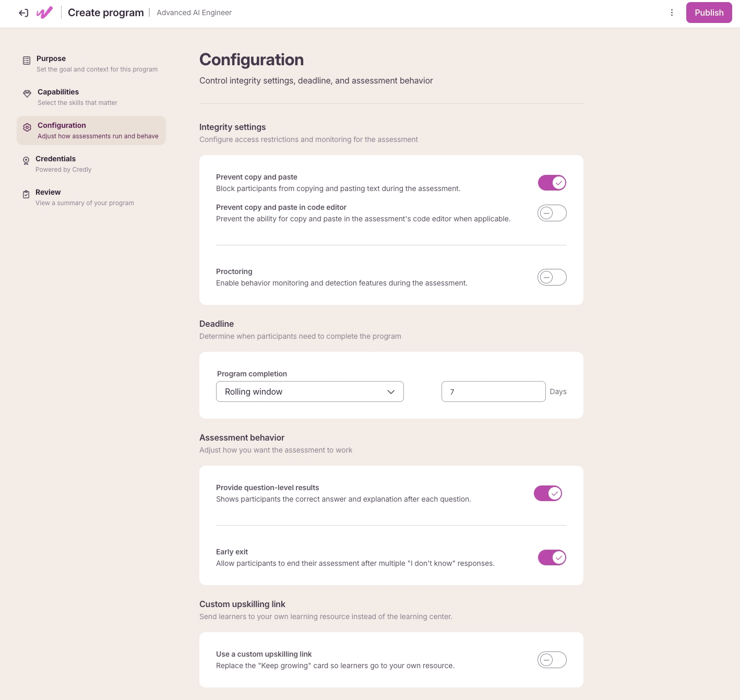Expand dropdown using the chevron beside Rolling window
Screen dimensions: 740x700
[391, 392]
